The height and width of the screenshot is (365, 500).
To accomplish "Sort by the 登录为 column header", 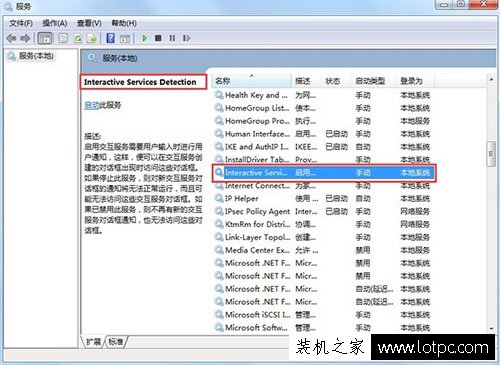I will click(x=416, y=81).
